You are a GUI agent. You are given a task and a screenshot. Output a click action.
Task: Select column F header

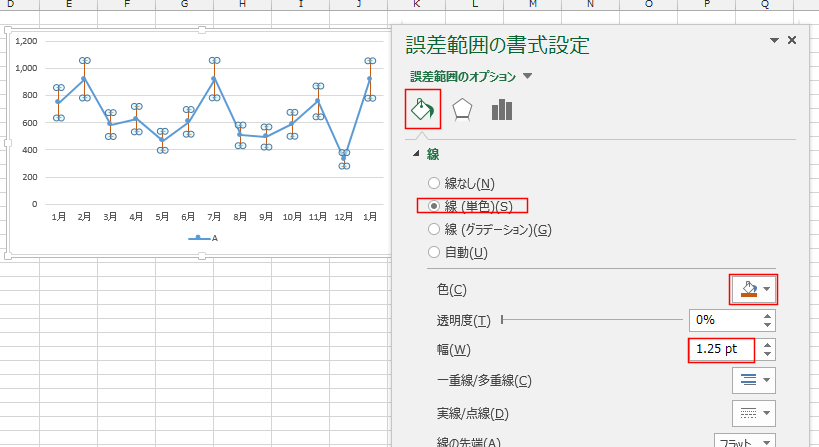pos(127,4)
